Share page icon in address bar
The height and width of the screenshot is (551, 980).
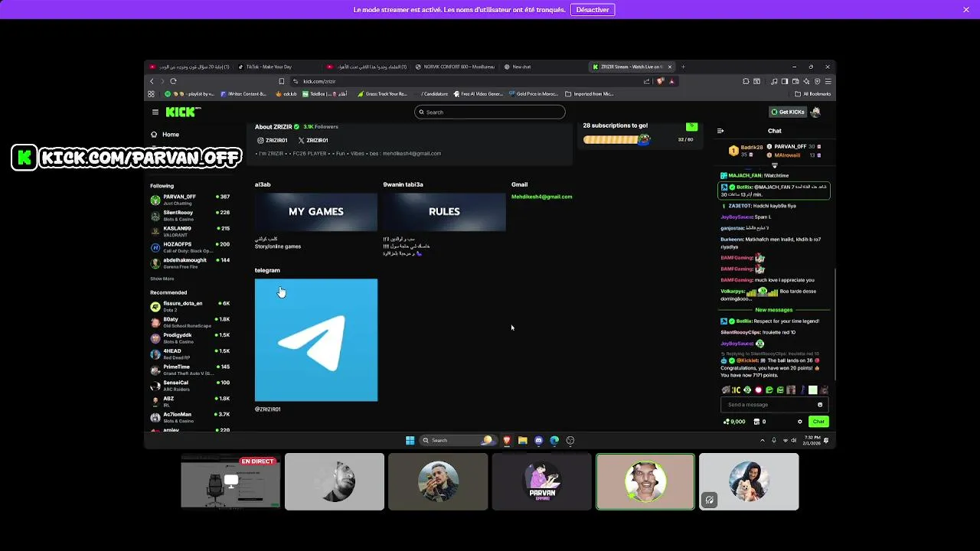647,81
